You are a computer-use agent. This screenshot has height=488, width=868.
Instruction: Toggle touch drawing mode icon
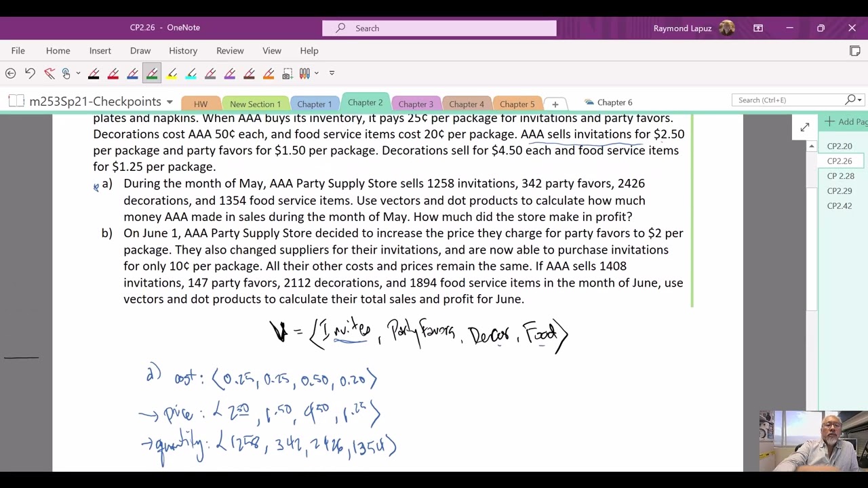click(66, 73)
